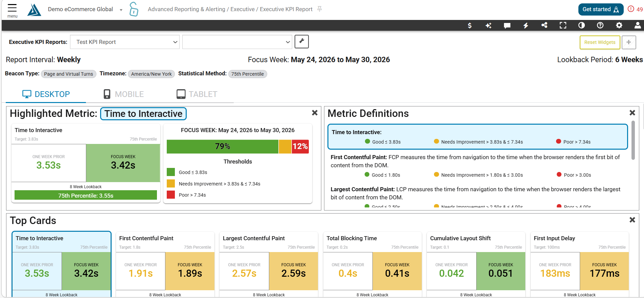Viewport: 644px width, 298px height.
Task: Open the chat comment icon
Action: click(x=507, y=25)
